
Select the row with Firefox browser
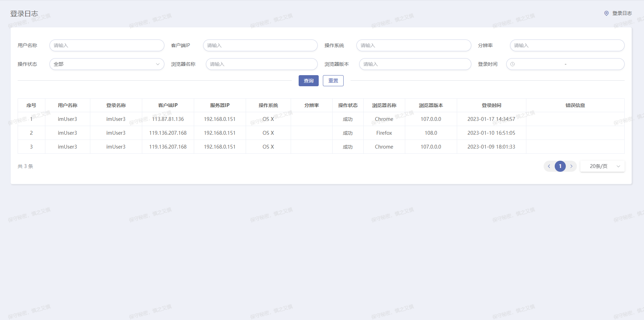click(384, 133)
